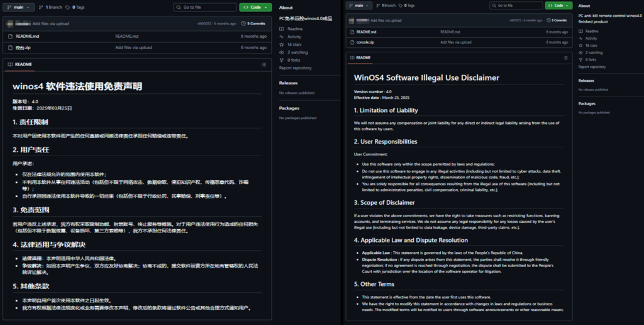Click console.zip row's Add files via upload message
Image resolution: width=644 pixels, height=325 pixels.
coord(456,42)
